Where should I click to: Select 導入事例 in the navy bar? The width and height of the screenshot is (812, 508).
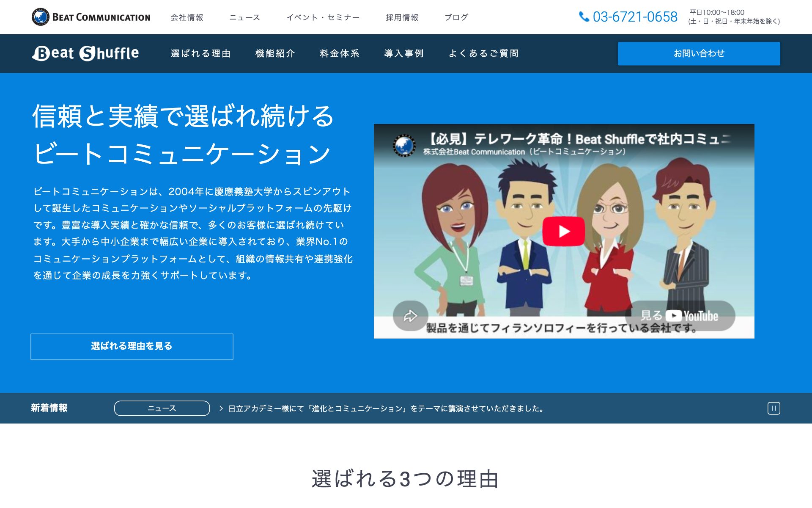tap(404, 53)
